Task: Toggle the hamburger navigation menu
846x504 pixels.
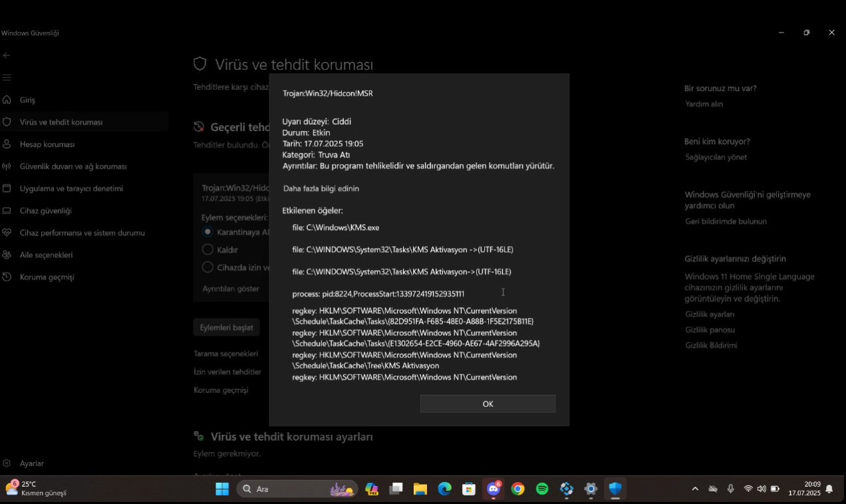Action: coord(7,77)
